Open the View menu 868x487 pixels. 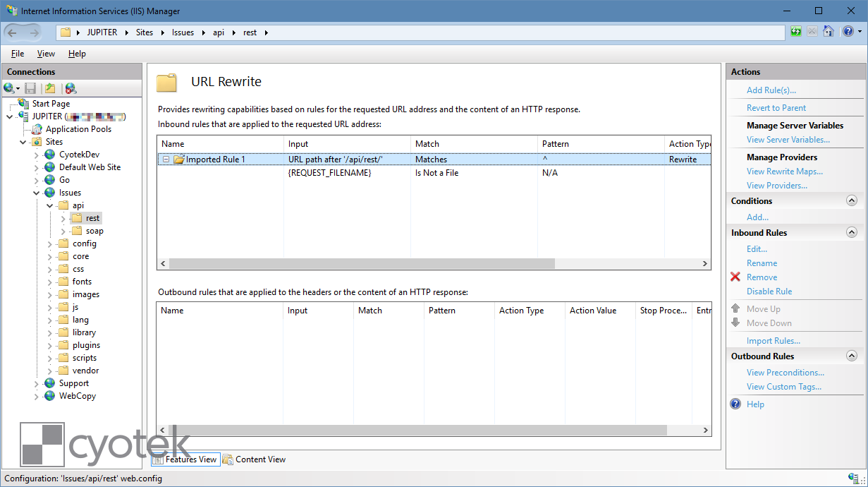click(47, 54)
